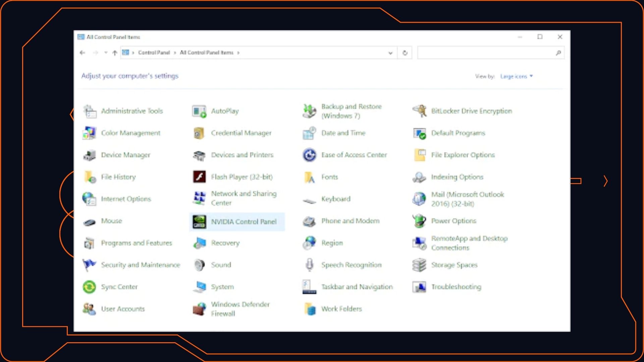Open the Fonts icon
The width and height of the screenshot is (644, 362).
point(309,177)
